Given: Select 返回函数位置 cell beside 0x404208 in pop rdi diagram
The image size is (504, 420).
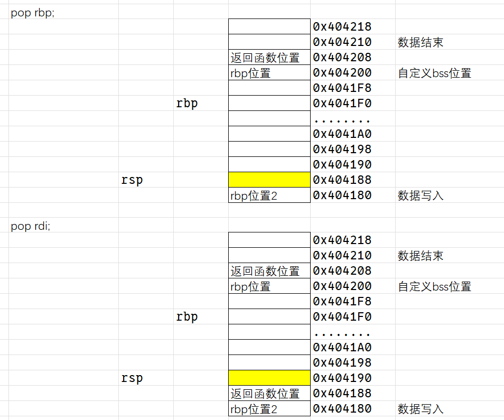Looking at the screenshot, I should tap(269, 270).
